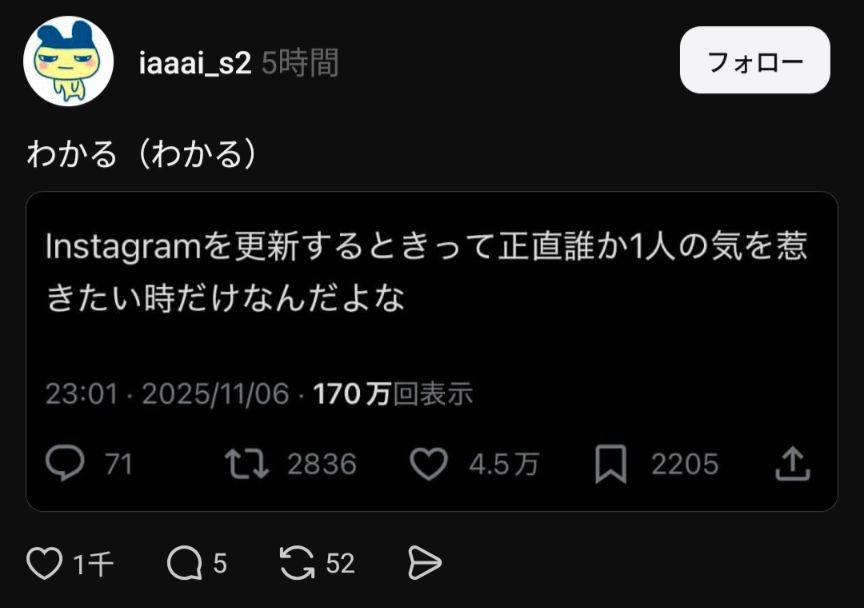This screenshot has height=608, width=864.
Task: Click the heart icon in the quoted tweet
Action: [x=429, y=464]
